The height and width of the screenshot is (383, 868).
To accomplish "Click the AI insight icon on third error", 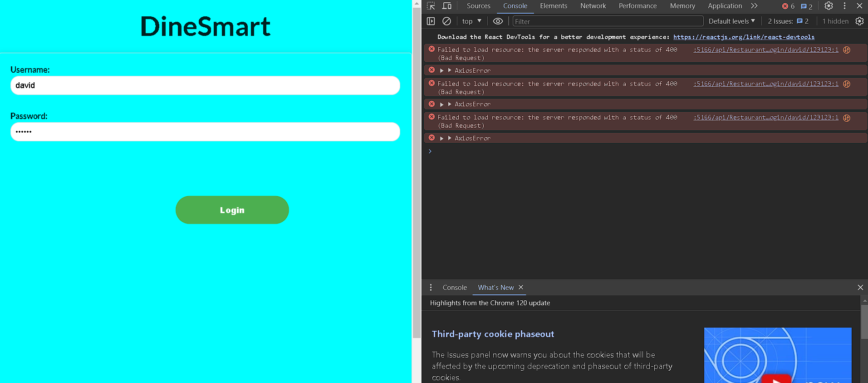I will (847, 118).
